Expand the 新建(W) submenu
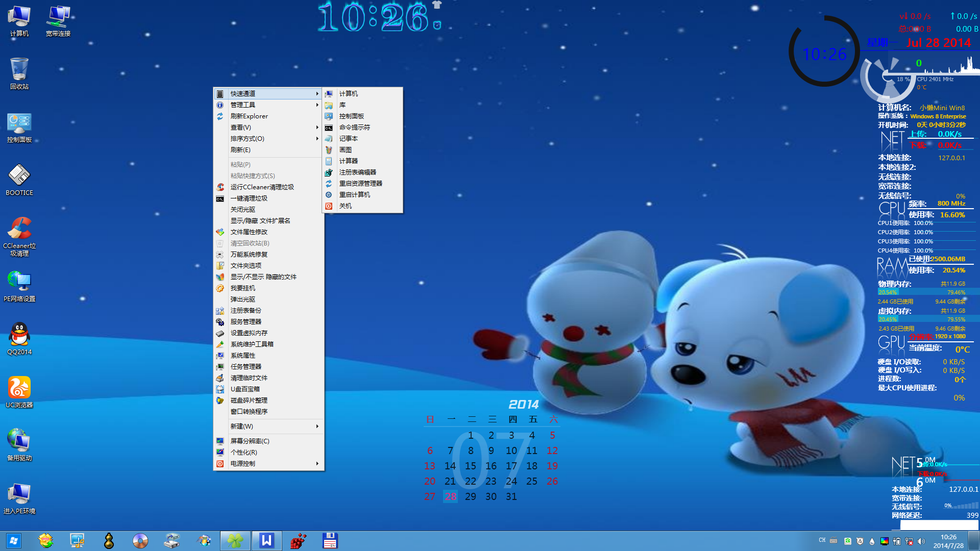Viewport: 980px width, 551px height. (x=268, y=426)
